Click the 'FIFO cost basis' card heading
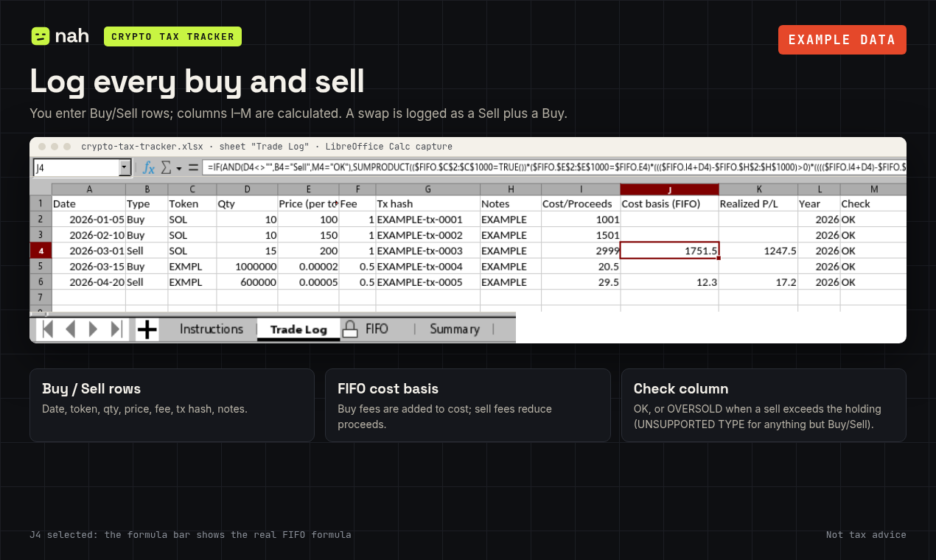 388,389
